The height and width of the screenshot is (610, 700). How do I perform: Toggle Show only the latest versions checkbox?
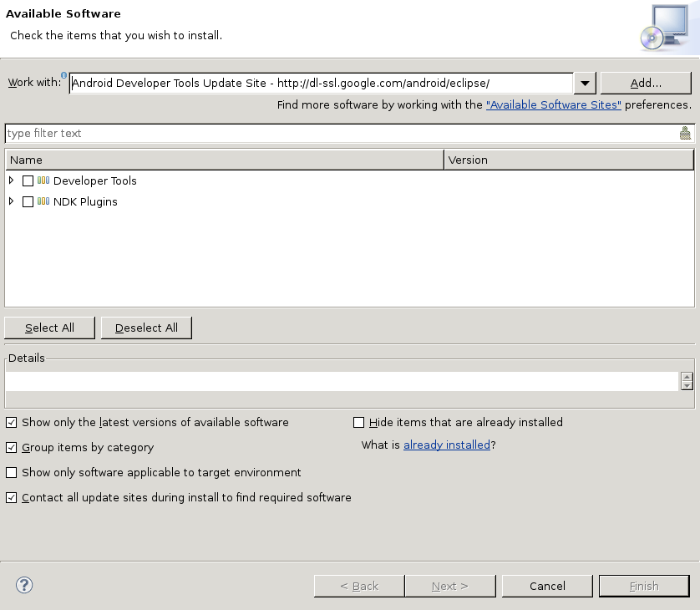[12, 423]
